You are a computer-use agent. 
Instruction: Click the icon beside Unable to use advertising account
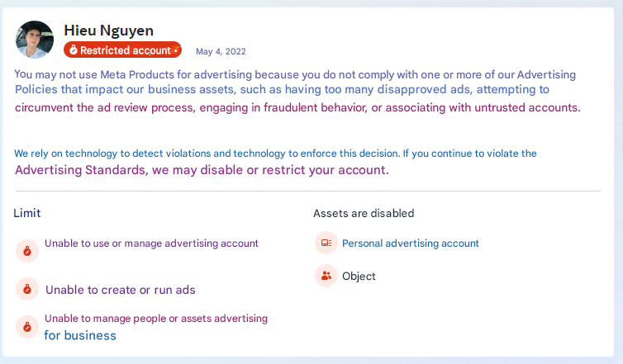click(x=27, y=250)
